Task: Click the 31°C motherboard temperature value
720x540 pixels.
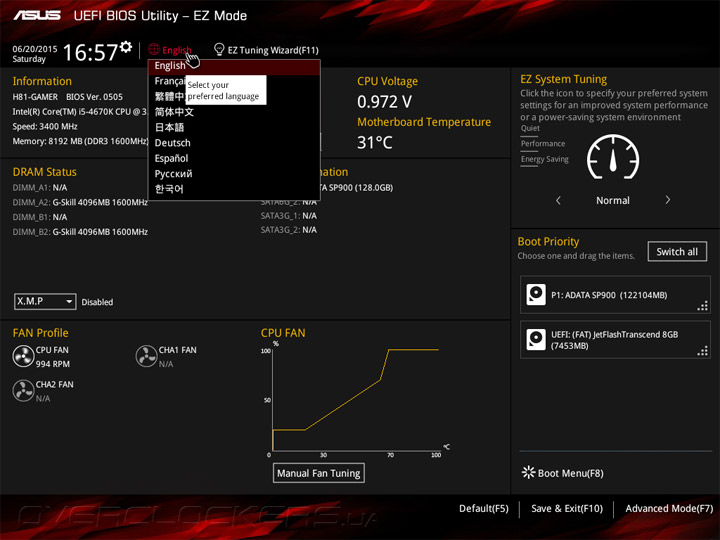Action: [375, 143]
